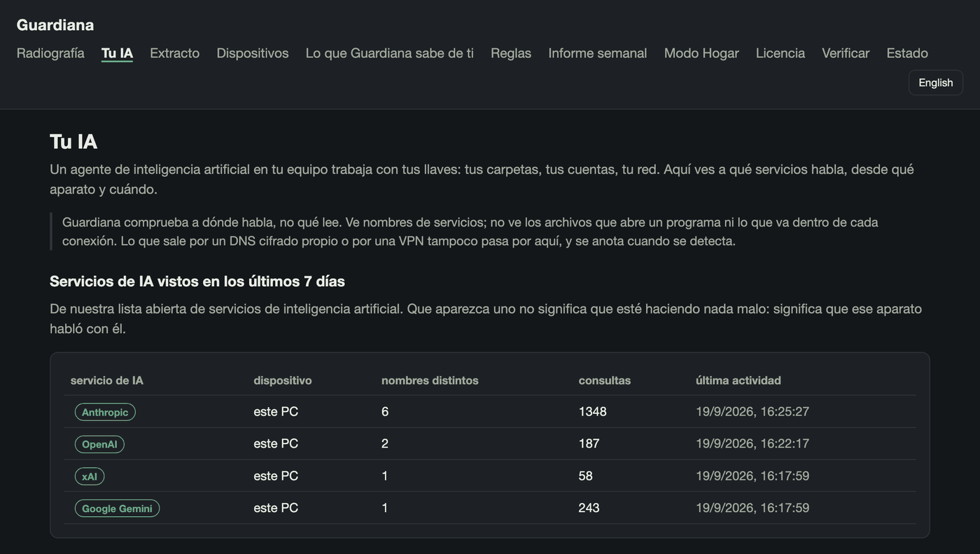Go to the Dispositivos tab
The image size is (980, 554).
tap(253, 53)
